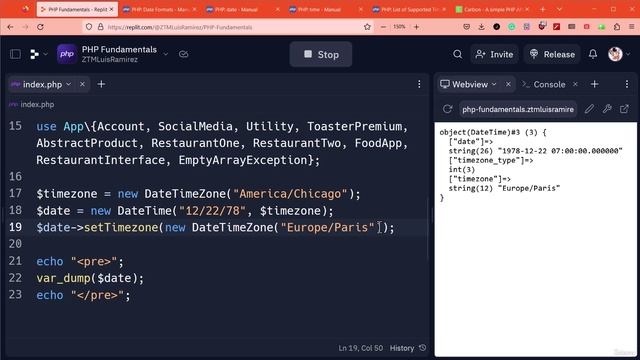The image size is (640, 360).
Task: Open the notifications bell
Action: pyautogui.click(x=593, y=54)
